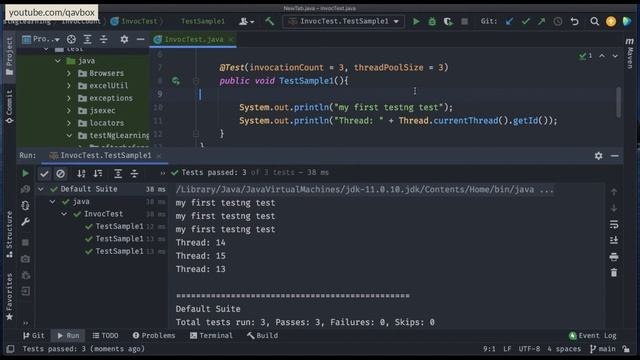Open the Build tool window tab
Screen dimensions: 640x360
pyautogui.click(x=262, y=336)
